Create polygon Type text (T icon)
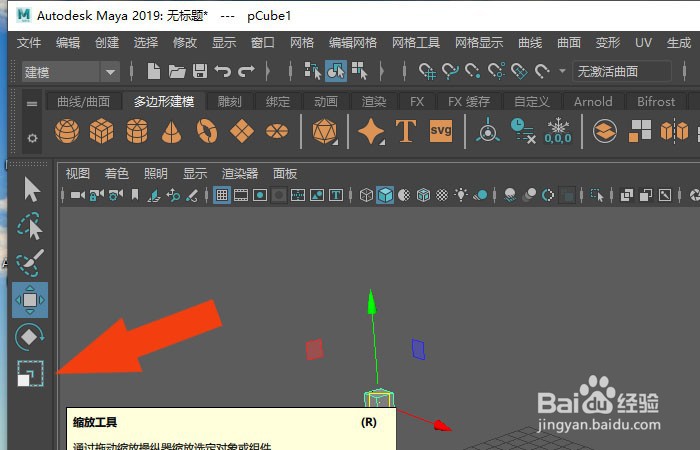The width and height of the screenshot is (700, 450). (x=406, y=131)
